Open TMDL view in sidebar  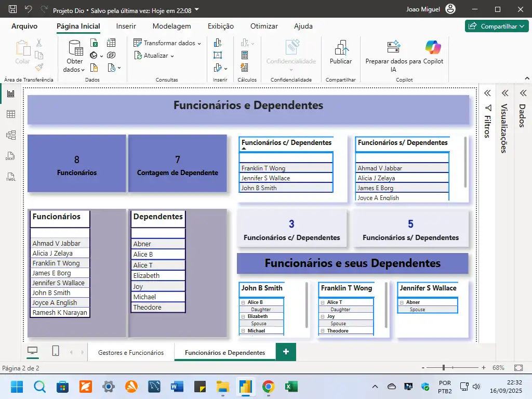coord(10,177)
